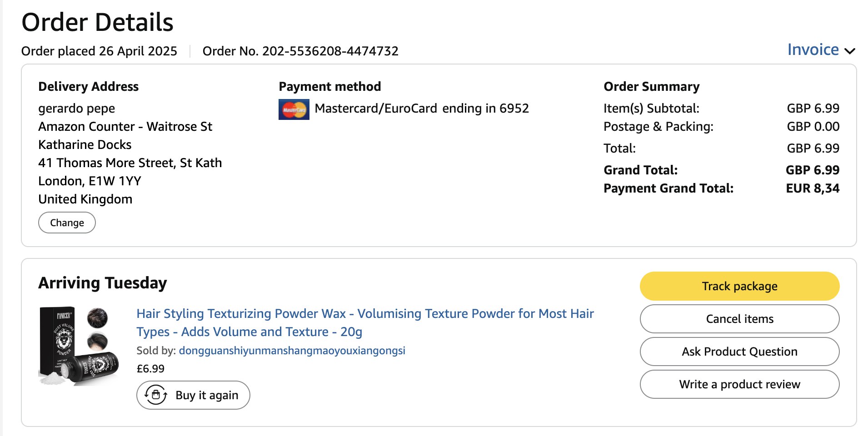Expand the Invoice dropdown chevron
Image resolution: width=868 pixels, height=436 pixels.
[849, 51]
